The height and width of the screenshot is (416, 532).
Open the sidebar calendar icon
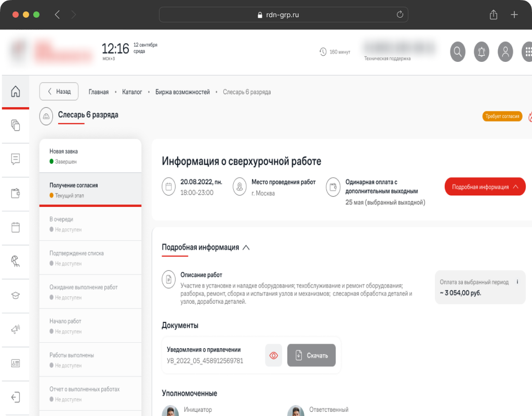tap(16, 227)
